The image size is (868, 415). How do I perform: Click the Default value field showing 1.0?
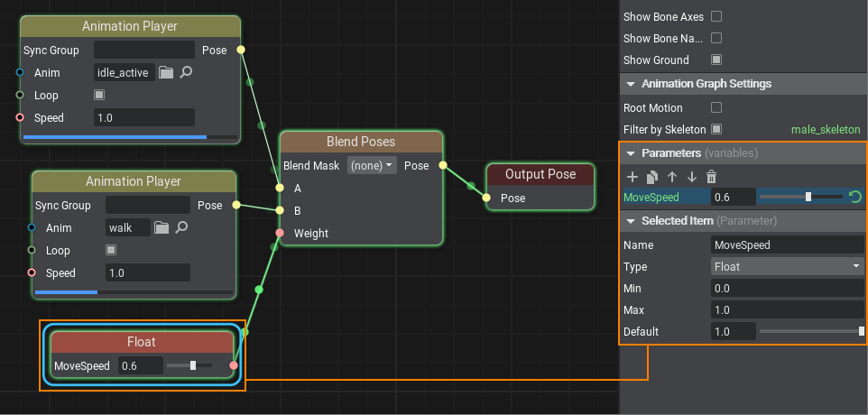pos(734,331)
